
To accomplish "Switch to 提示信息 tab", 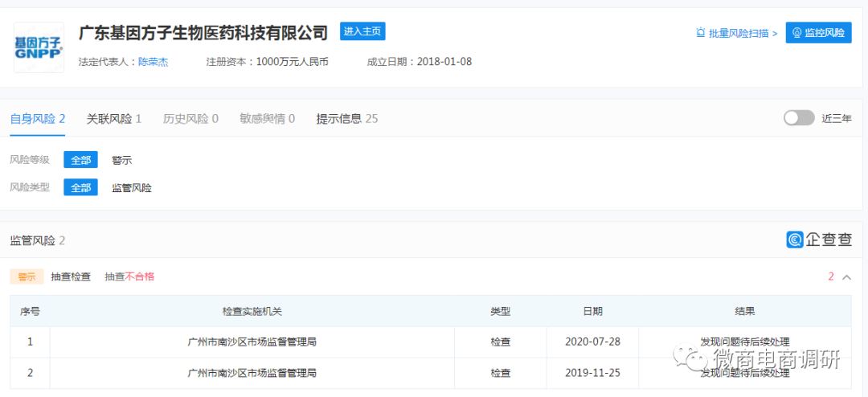I will click(347, 118).
